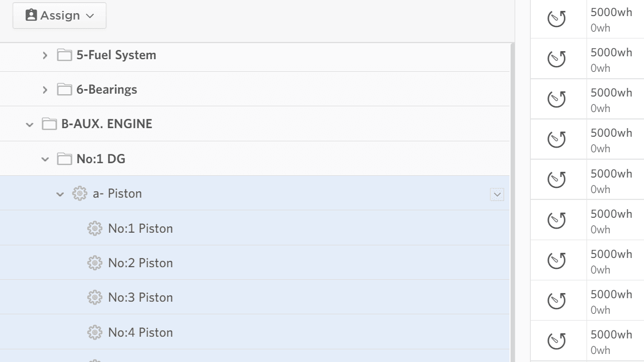Collapse the a- Piston component group
Viewport: 644px width, 362px height.
pyautogui.click(x=60, y=194)
